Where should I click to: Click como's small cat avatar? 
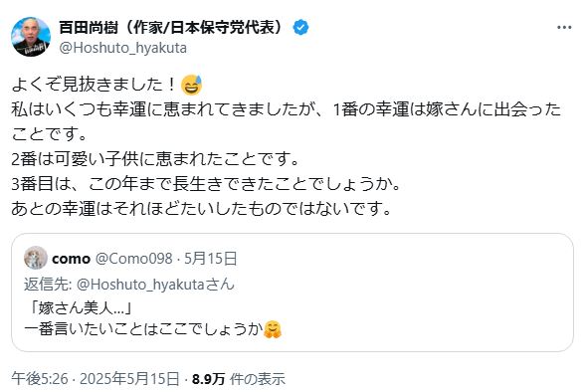click(x=36, y=258)
